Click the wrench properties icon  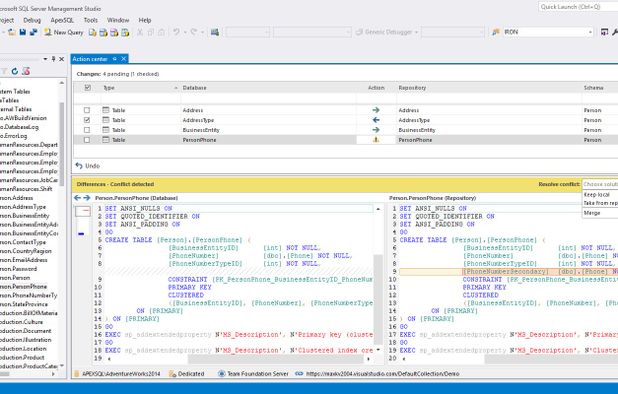[x=614, y=32]
